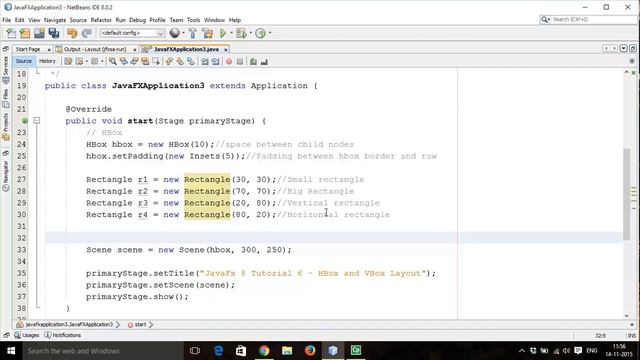
Task: Click the Find Previous Occurrence icon
Action: point(123,62)
